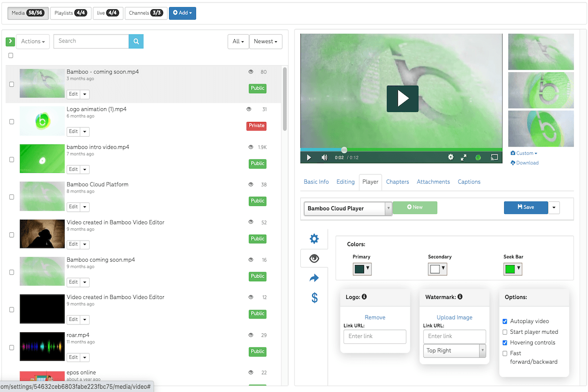The width and height of the screenshot is (588, 392).
Task: Open video player quality settings gear
Action: pyautogui.click(x=451, y=157)
